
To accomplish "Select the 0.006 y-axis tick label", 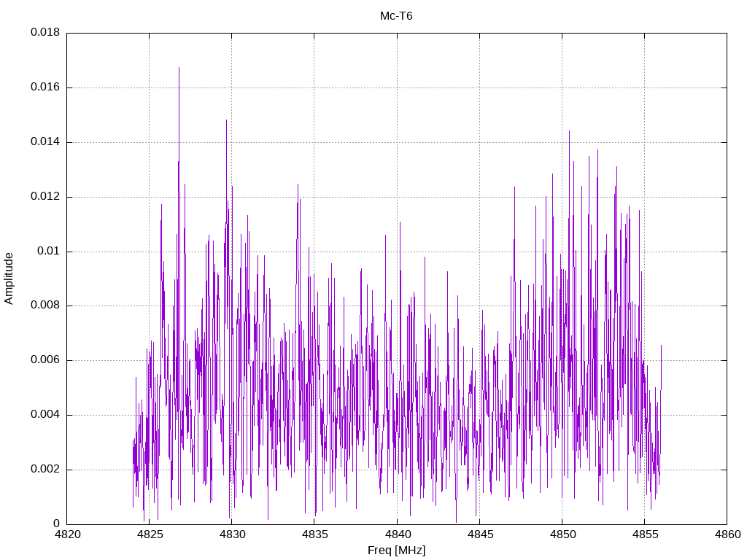I will (45, 360).
